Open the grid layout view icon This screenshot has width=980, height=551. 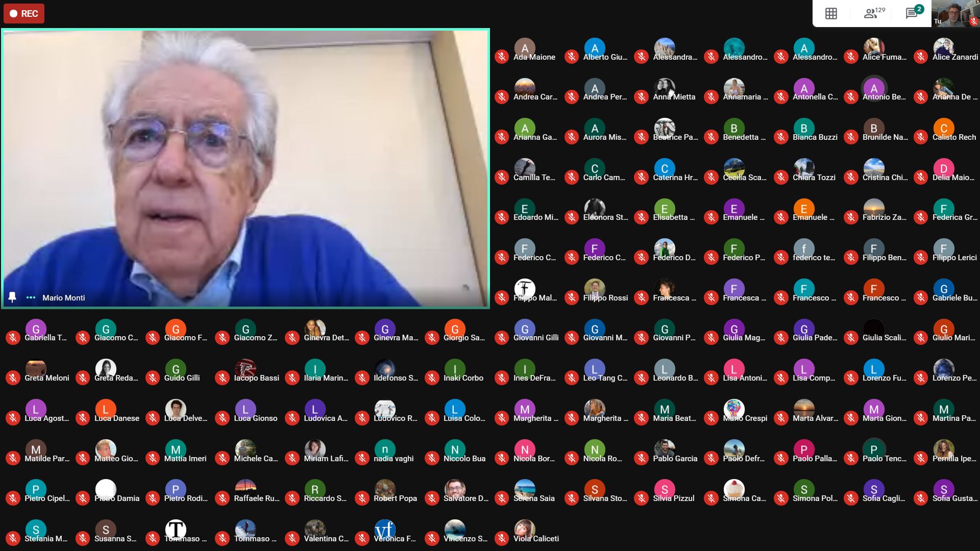pos(831,14)
